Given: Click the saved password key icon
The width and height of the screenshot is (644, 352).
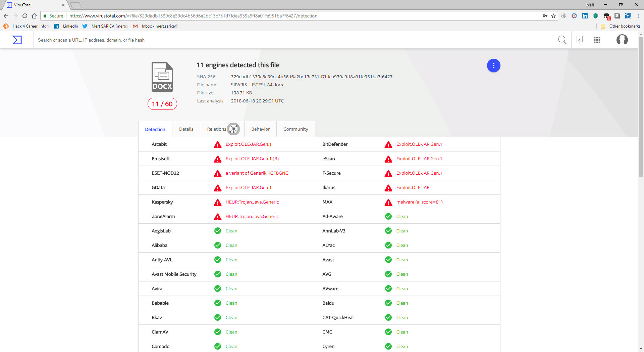Looking at the screenshot, I should point(545,16).
